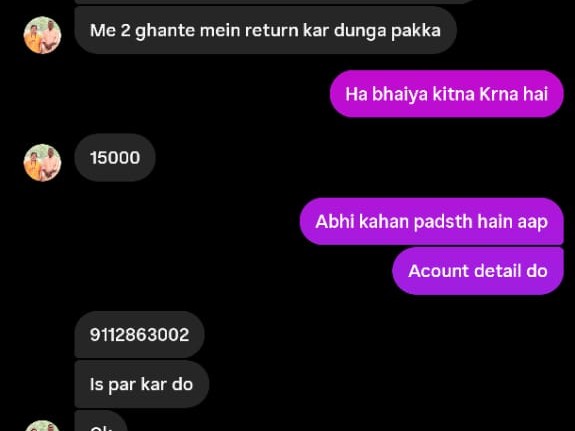Tap the partially visible avatar beside Ok

[x=42, y=425]
